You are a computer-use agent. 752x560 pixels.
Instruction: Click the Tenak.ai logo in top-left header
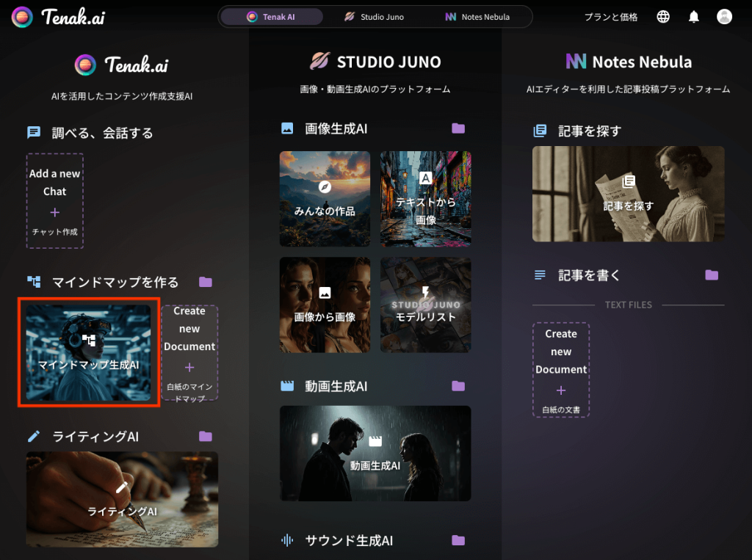tap(58, 17)
